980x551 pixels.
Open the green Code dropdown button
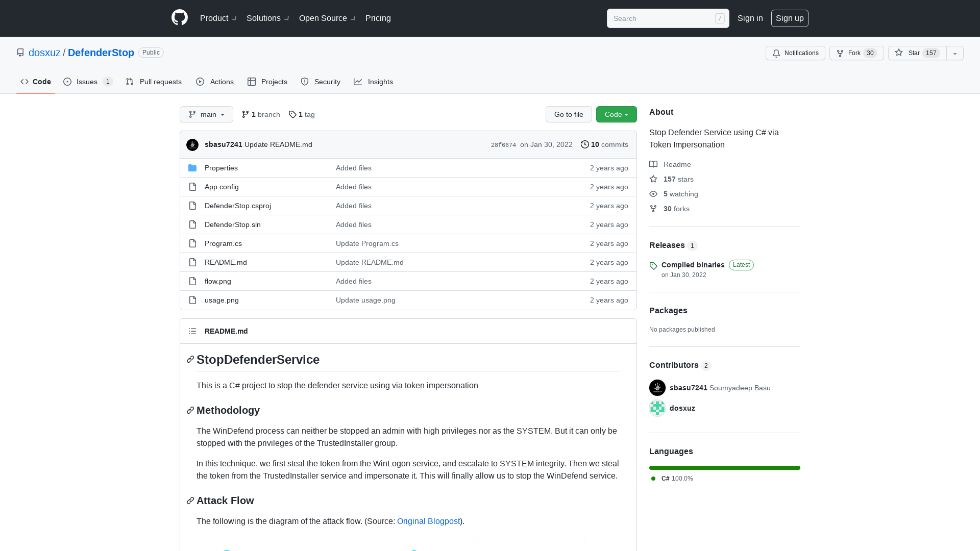click(x=617, y=114)
